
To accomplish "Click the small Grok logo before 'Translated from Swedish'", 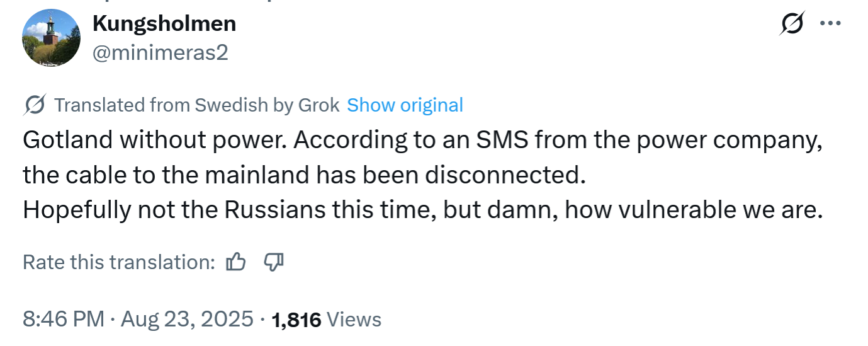I will click(34, 105).
